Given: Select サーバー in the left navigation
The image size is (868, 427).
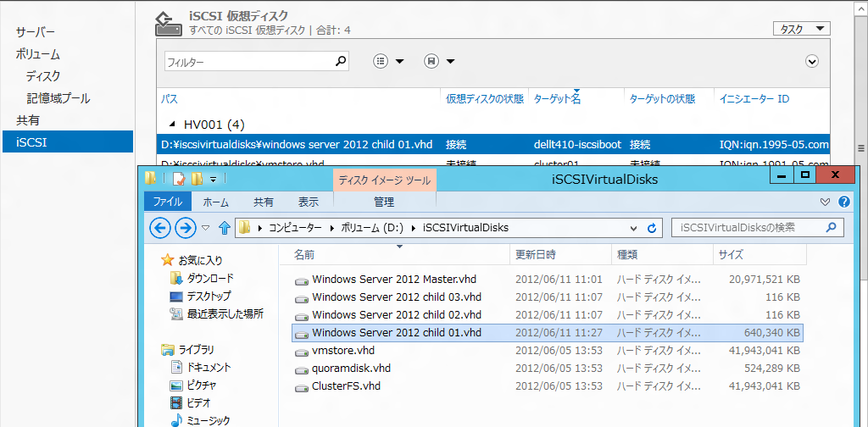Looking at the screenshot, I should tap(36, 32).
